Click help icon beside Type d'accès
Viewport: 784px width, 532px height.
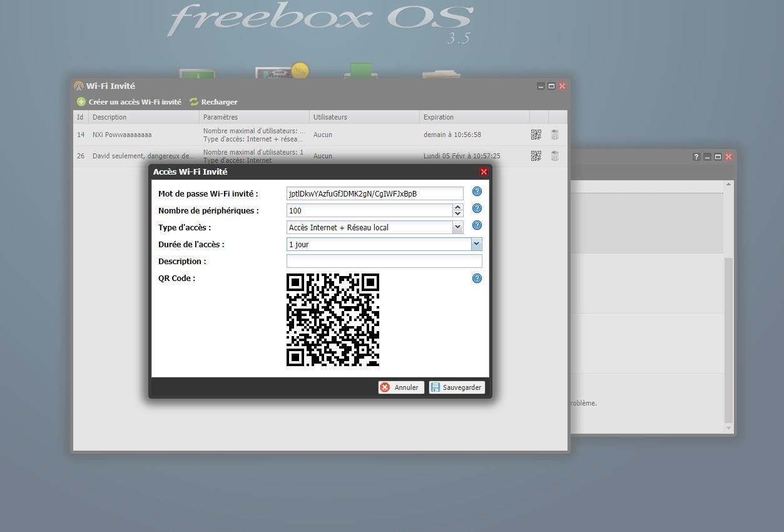tap(477, 225)
